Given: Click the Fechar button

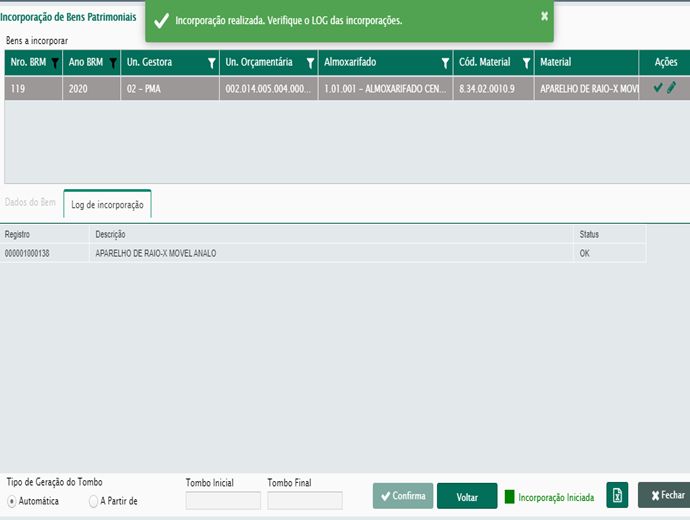Looking at the screenshot, I should [x=664, y=495].
